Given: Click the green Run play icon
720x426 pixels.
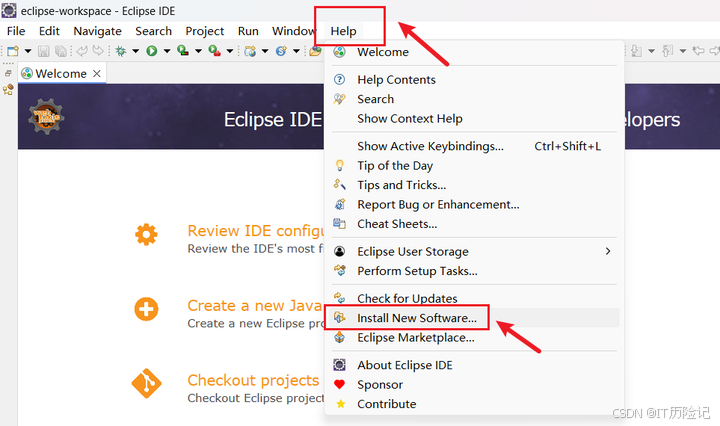Looking at the screenshot, I should 152,51.
